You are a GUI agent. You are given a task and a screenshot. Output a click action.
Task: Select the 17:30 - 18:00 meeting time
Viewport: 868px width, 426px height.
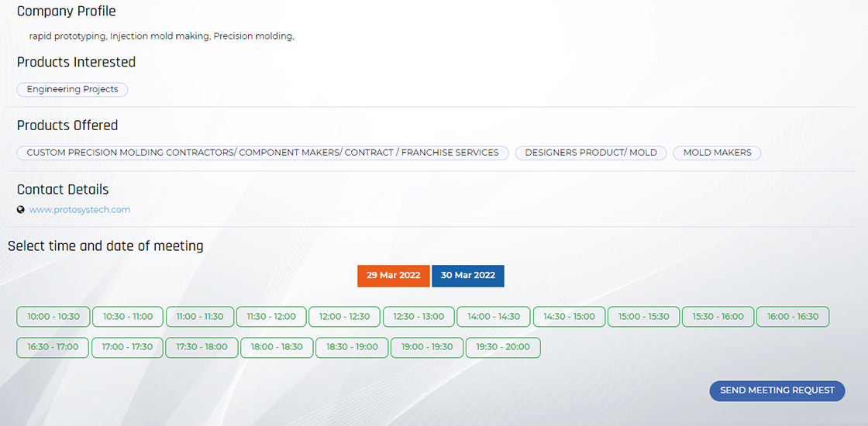point(202,348)
